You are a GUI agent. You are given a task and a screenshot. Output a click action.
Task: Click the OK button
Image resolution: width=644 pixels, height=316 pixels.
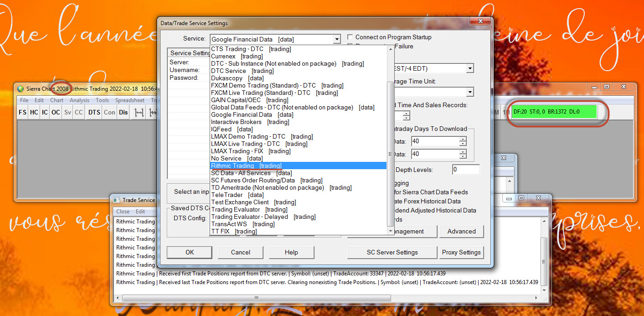tap(190, 252)
